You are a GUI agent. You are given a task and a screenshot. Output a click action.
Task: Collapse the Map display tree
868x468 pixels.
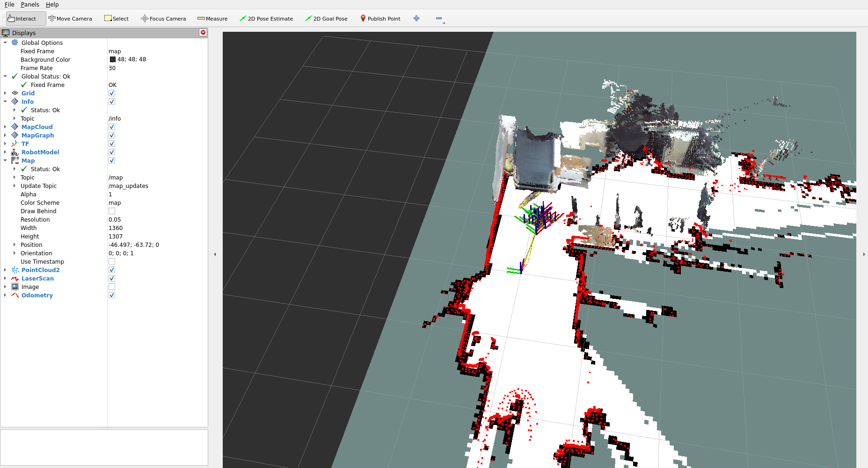pos(5,160)
